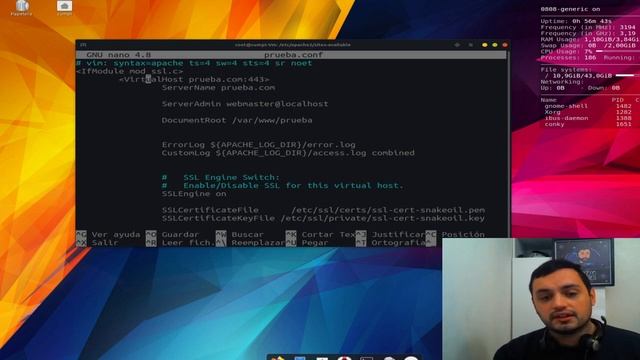This screenshot has width=640, height=360.
Task: Click the Uptime entry in Conky panel
Action: point(576,21)
